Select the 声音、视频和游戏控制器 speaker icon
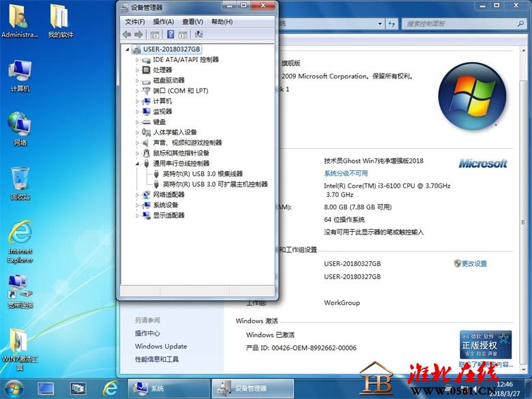 click(x=146, y=143)
